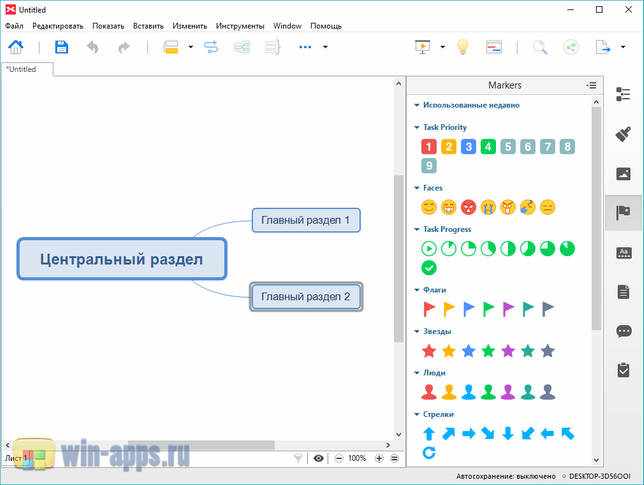Collapse the Faces marker group
This screenshot has height=485, width=644.
pyautogui.click(x=416, y=188)
